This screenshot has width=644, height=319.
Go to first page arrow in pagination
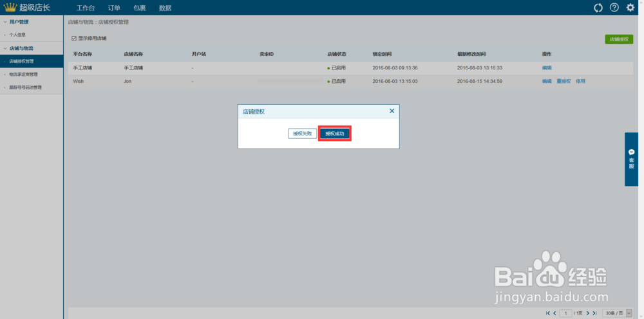pyautogui.click(x=548, y=313)
